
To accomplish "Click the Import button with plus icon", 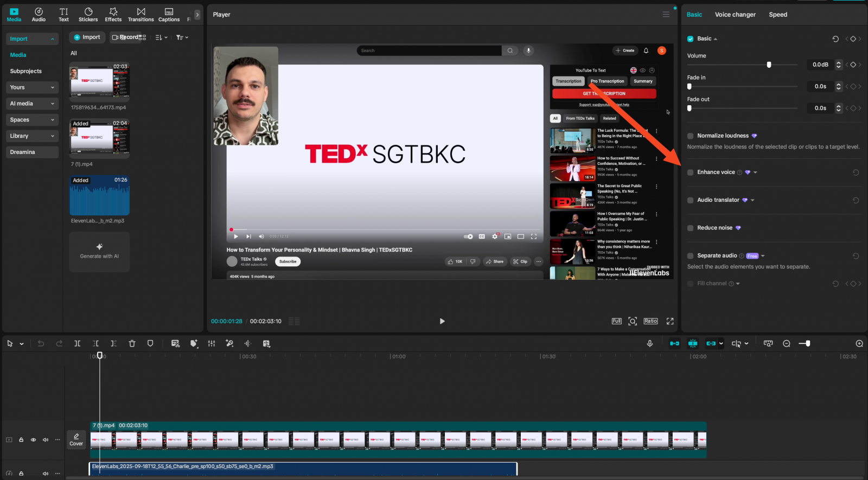I will click(x=87, y=37).
